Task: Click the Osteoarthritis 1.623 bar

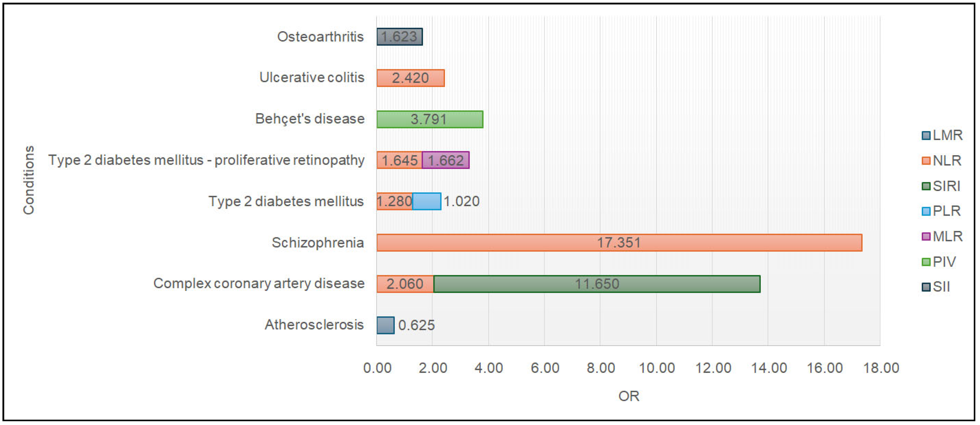Action: pyautogui.click(x=399, y=37)
